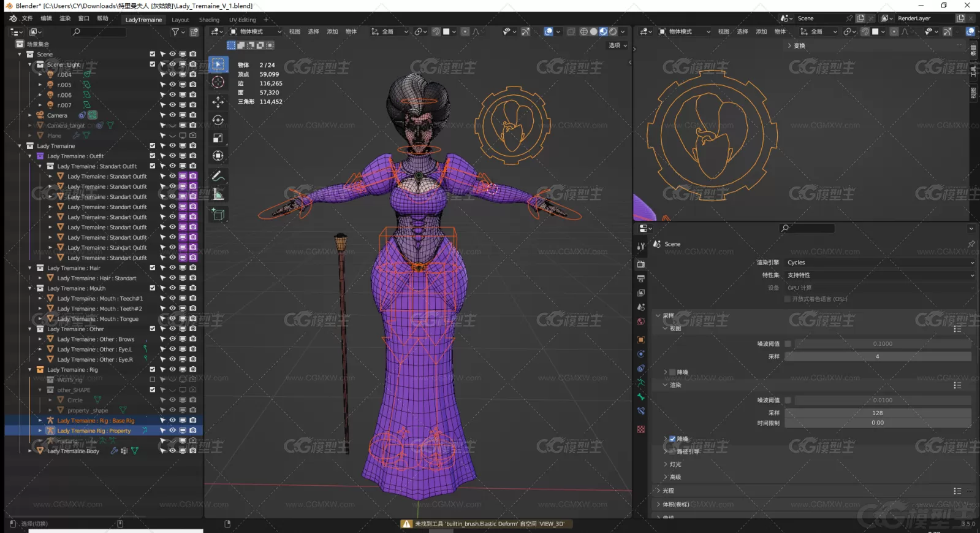The height and width of the screenshot is (533, 980).
Task: Switch left viewport to rendered shading
Action: 613,31
